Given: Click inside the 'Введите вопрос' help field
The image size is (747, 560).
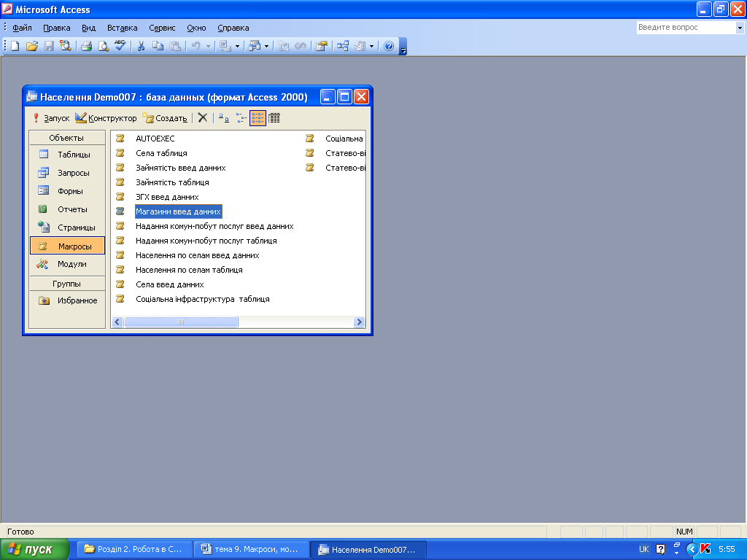Looking at the screenshot, I should point(686,28).
